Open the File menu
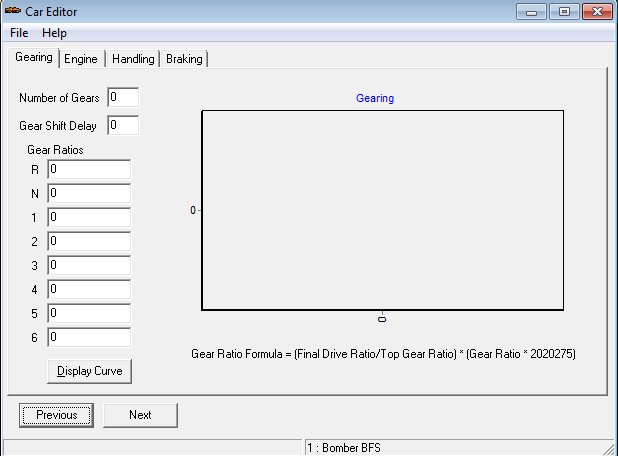 19,33
